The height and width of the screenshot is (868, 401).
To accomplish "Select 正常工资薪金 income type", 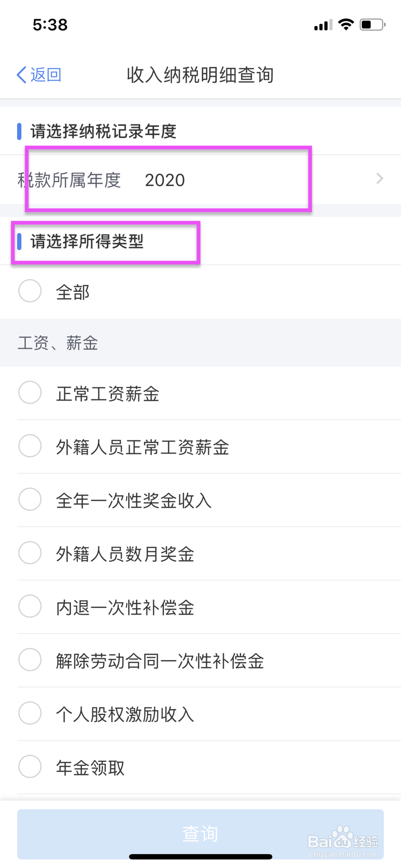I will pos(30,393).
